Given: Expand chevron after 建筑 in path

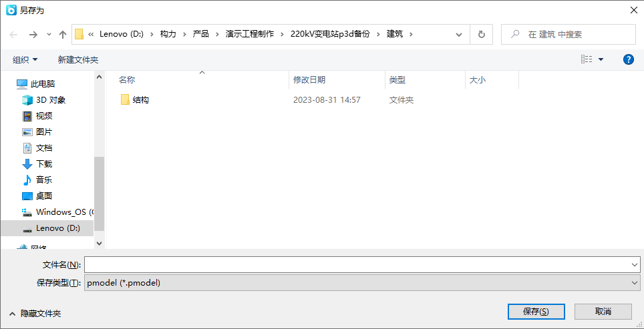Looking at the screenshot, I should (412, 35).
